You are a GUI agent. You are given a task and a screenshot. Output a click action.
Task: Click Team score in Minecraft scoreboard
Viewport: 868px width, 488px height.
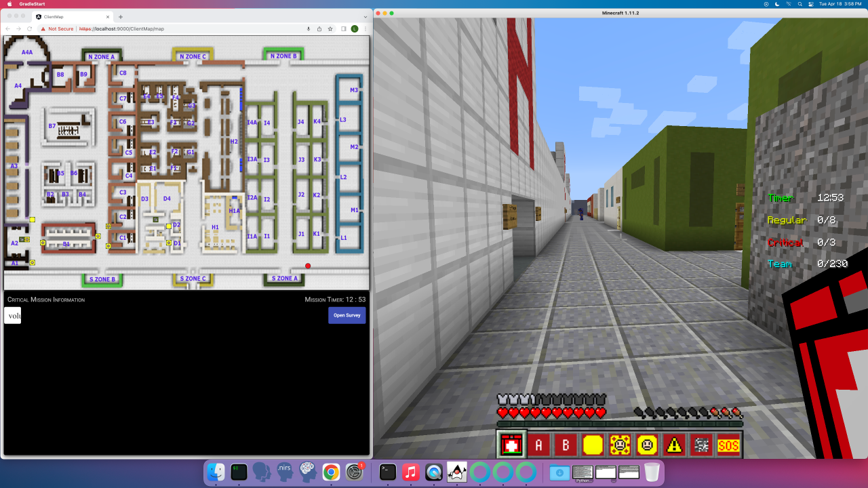[808, 264]
